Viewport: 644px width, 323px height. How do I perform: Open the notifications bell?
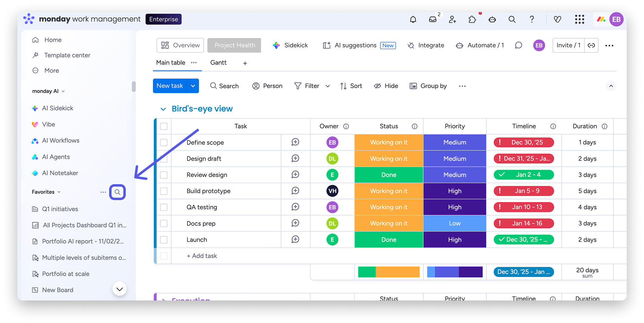click(x=413, y=19)
